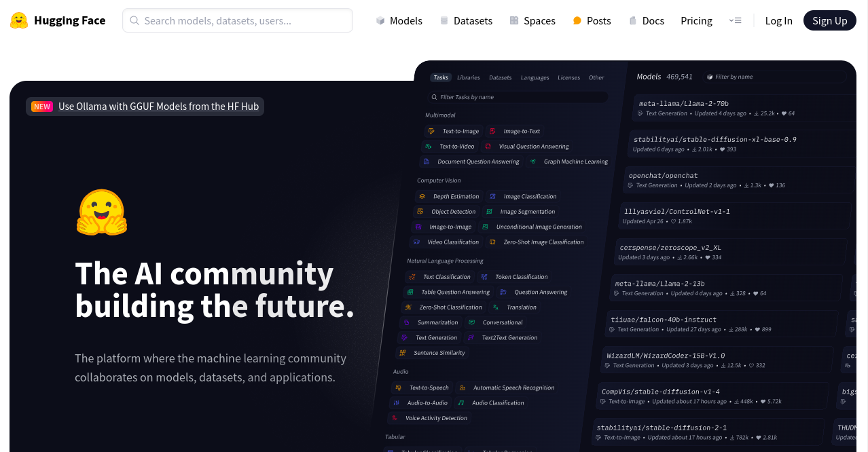Open the Spaces page

[x=539, y=21]
